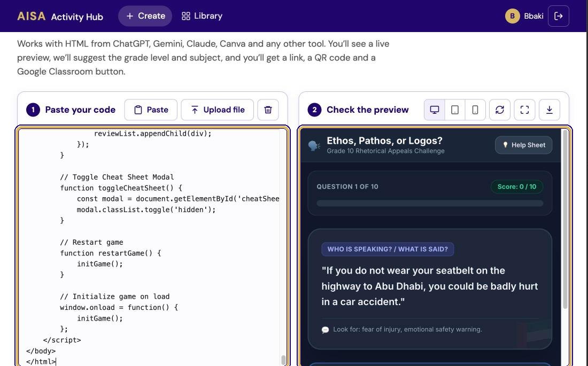Open the Help Sheet in the preview

524,145
